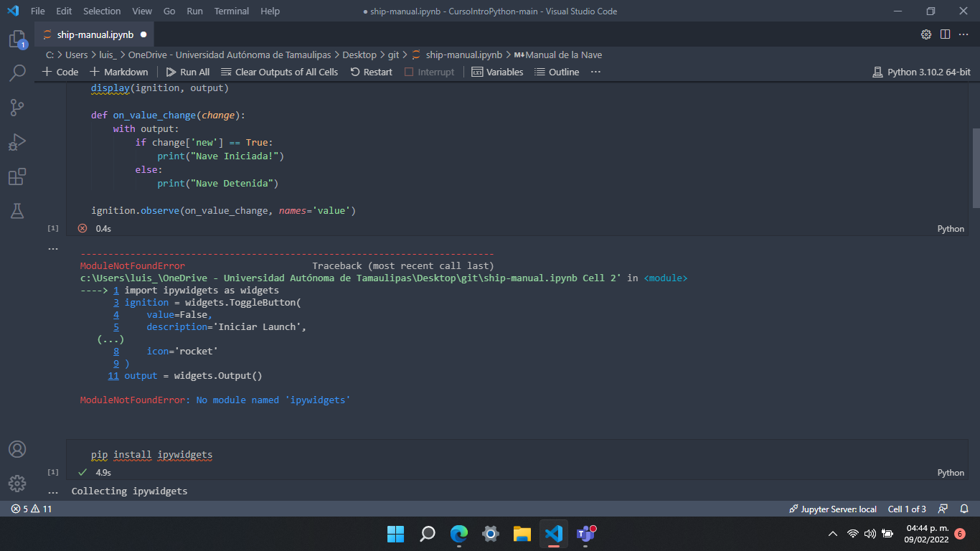Open the Variables panel
980x551 pixels.
(x=498, y=72)
